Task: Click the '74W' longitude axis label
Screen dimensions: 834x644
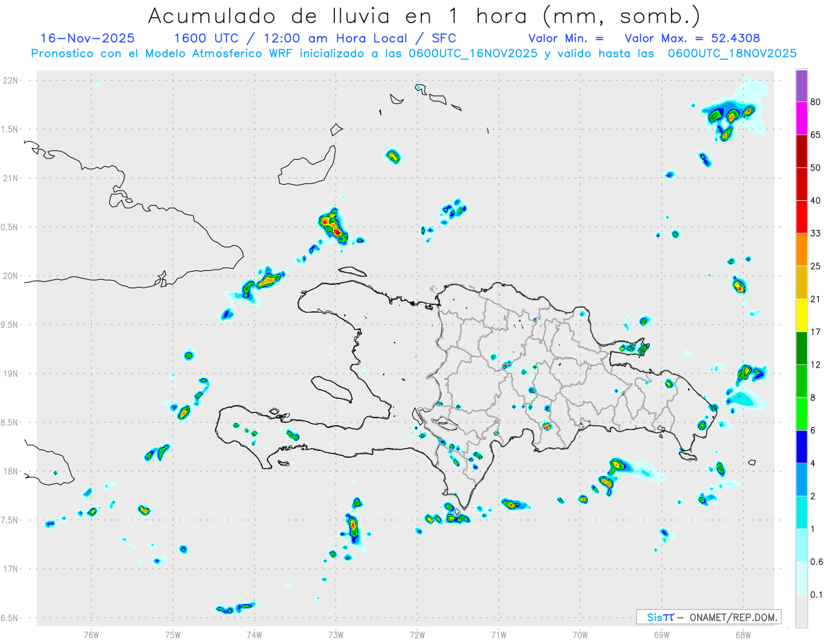Action: (254, 634)
